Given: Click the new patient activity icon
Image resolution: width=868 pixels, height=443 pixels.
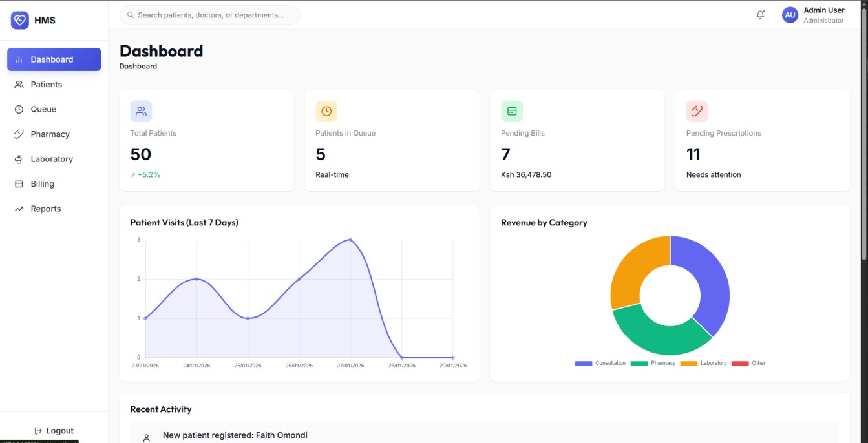Looking at the screenshot, I should [147, 438].
